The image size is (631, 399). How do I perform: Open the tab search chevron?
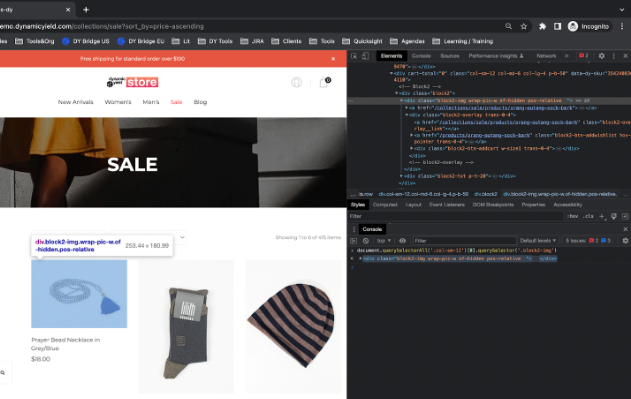pyautogui.click(x=622, y=10)
